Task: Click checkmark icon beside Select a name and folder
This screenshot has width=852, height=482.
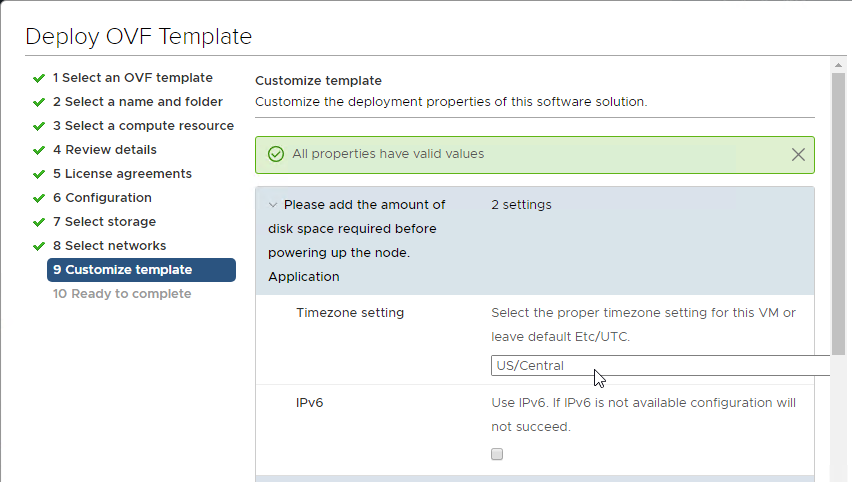Action: click(39, 102)
